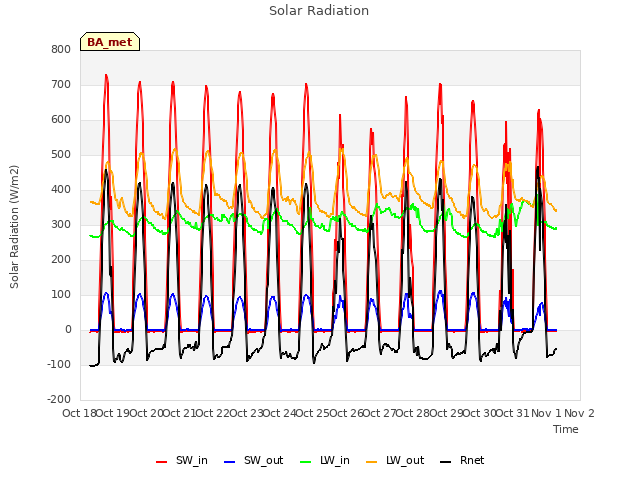Click the Time axis title
Image resolution: width=640 pixels, height=480 pixels.
point(566,429)
